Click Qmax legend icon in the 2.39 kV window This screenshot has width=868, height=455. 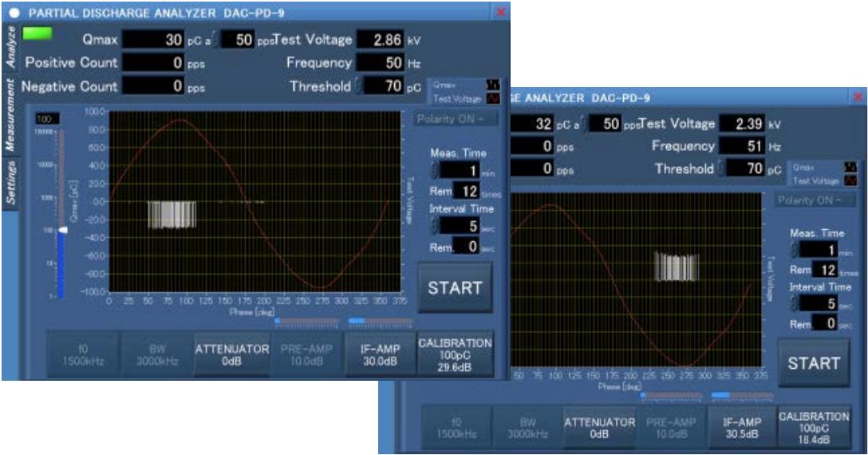point(849,166)
